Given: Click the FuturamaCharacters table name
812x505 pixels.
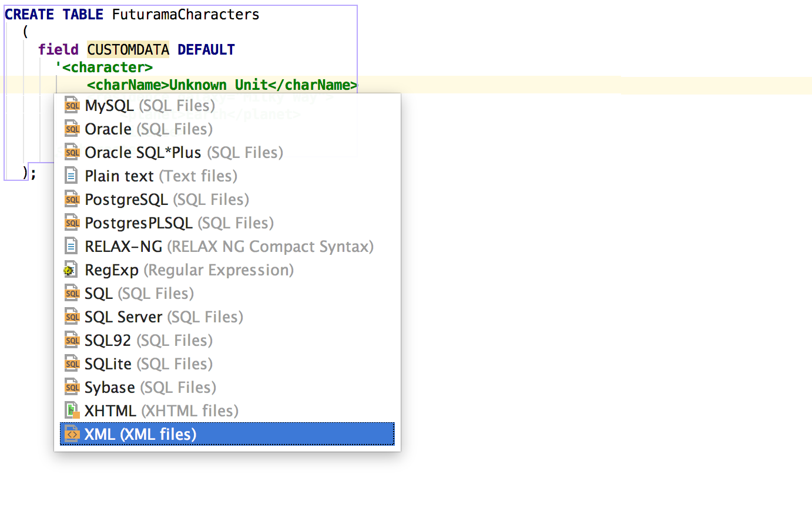Looking at the screenshot, I should pyautogui.click(x=186, y=15).
